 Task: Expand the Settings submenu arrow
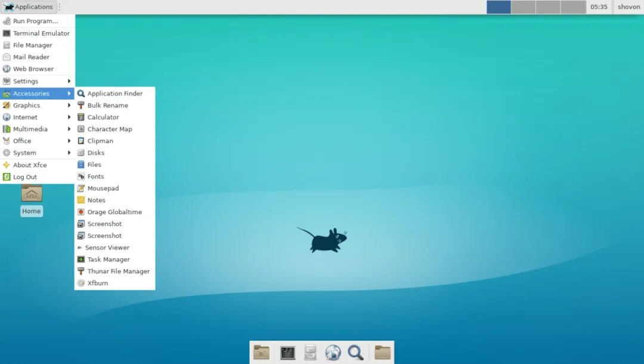pos(69,81)
